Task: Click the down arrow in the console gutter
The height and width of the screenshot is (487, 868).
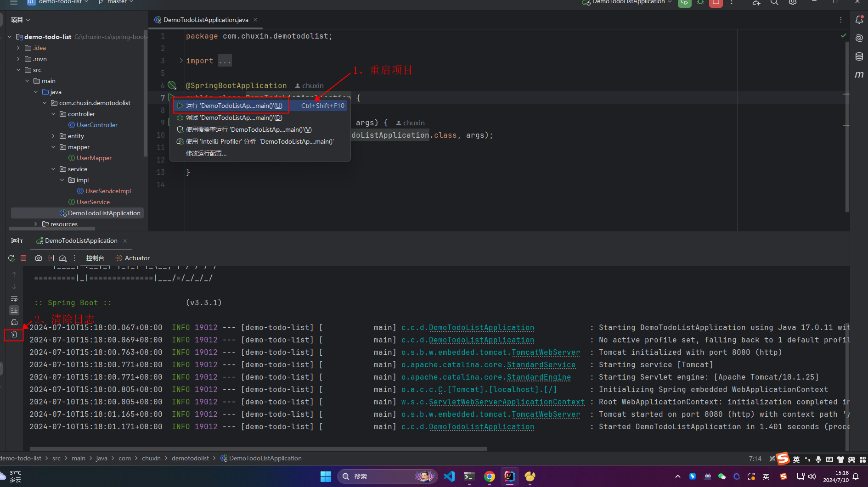Action: tap(14, 286)
